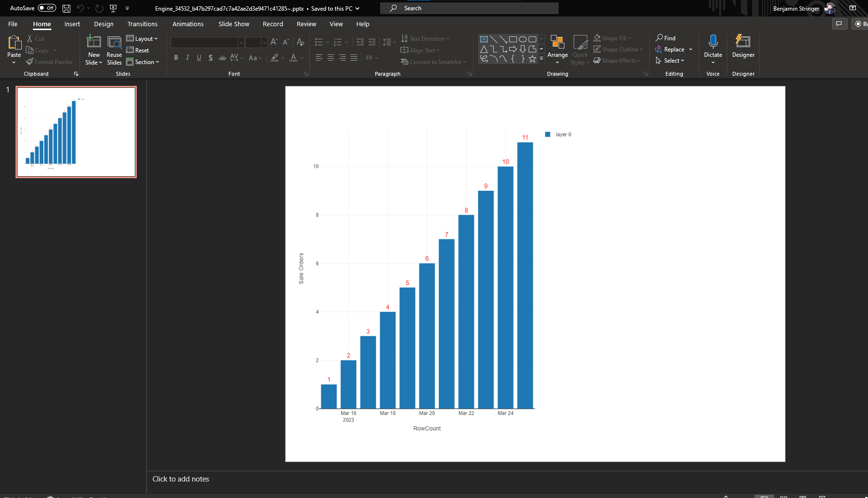Click the Arrange icon
The image size is (868, 498).
click(x=558, y=44)
